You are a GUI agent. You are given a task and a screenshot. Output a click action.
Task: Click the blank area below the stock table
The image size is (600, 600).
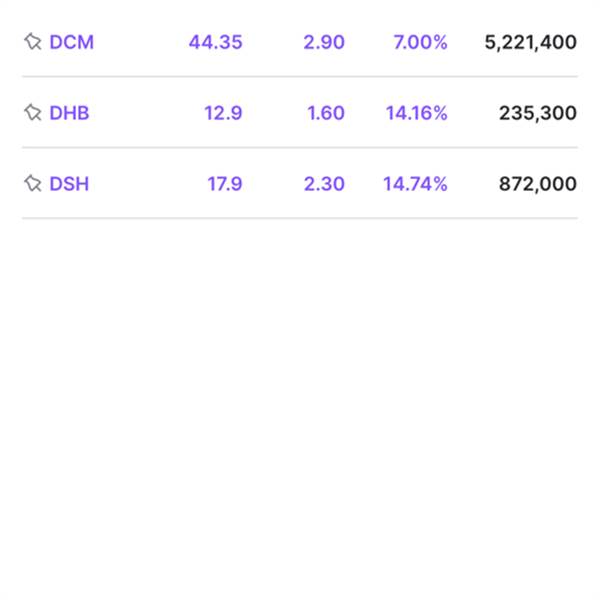pyautogui.click(x=300, y=400)
